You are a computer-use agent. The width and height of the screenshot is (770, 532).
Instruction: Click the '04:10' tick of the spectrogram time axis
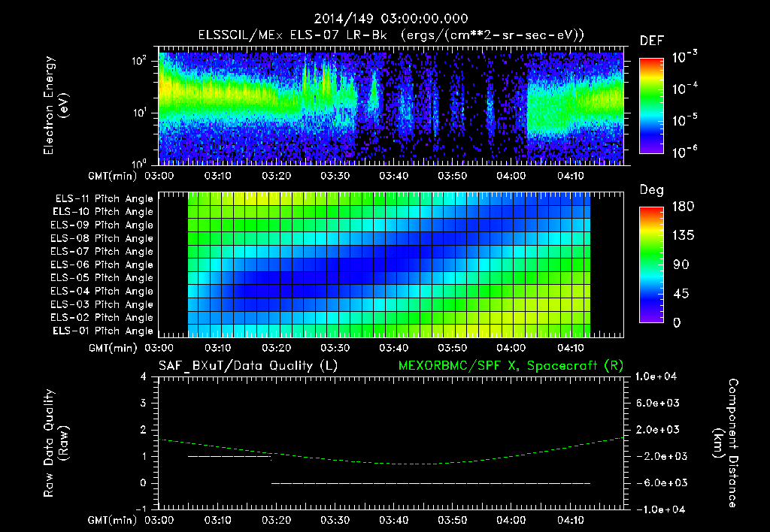point(570,176)
